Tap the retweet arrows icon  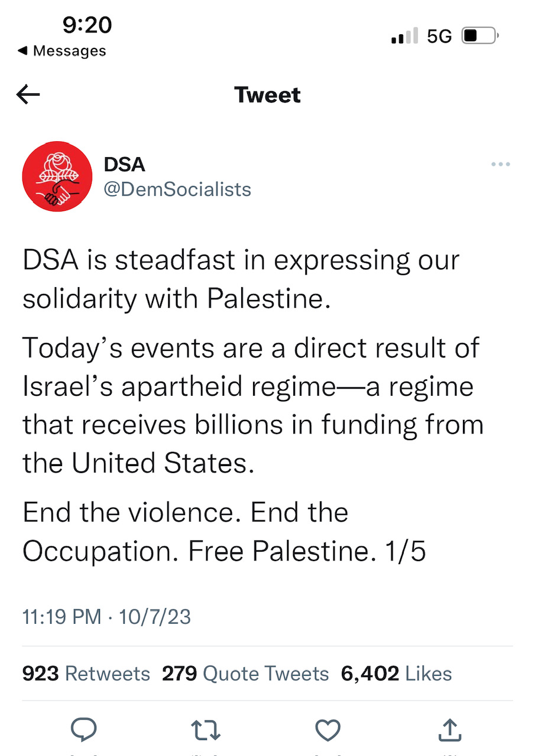coord(207,731)
